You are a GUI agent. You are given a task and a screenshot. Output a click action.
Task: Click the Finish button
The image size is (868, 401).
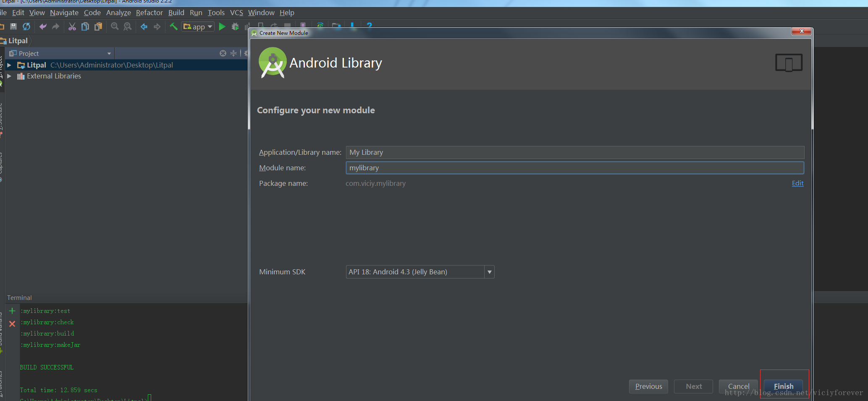[783, 386]
